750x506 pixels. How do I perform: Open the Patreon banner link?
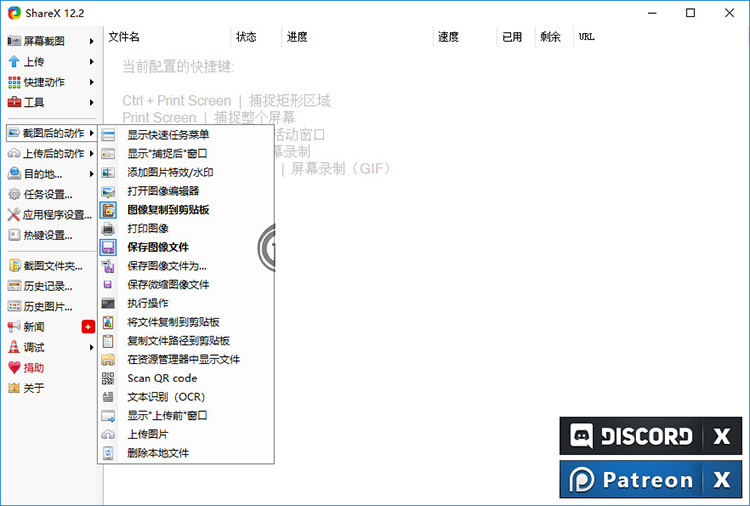point(630,480)
